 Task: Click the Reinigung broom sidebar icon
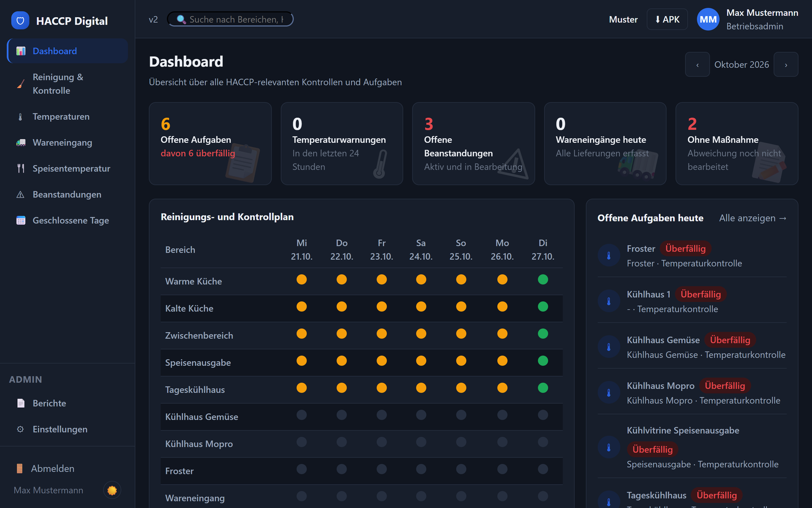21,84
